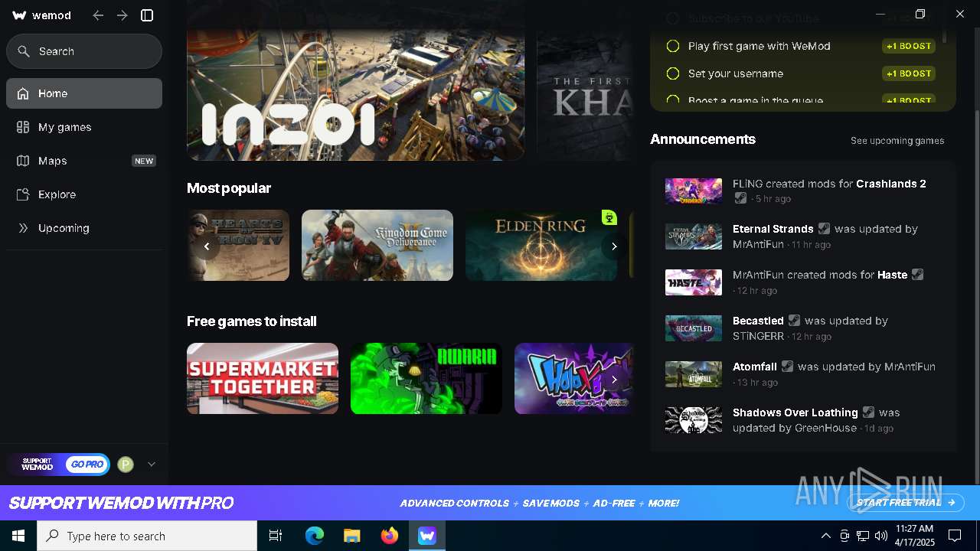Image resolution: width=980 pixels, height=551 pixels.
Task: Open the Atomfall announcement thumbnail
Action: pos(694,374)
